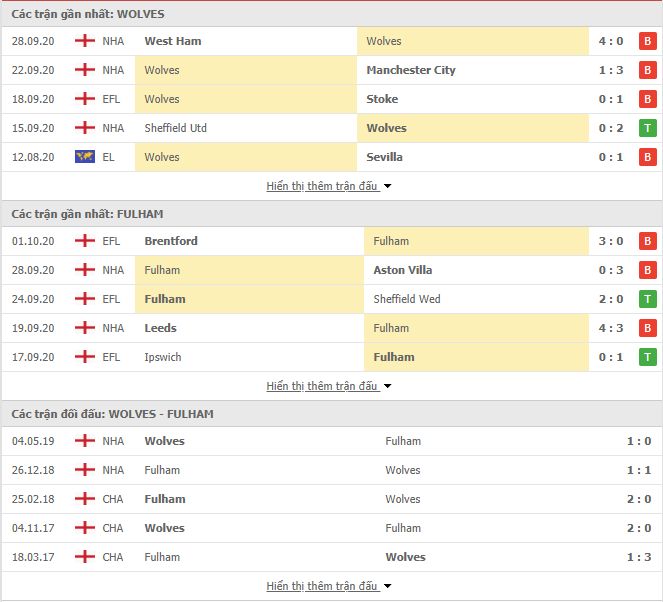Click green T badge on Sheffield Wed row
The height and width of the screenshot is (602, 663).
point(647,299)
